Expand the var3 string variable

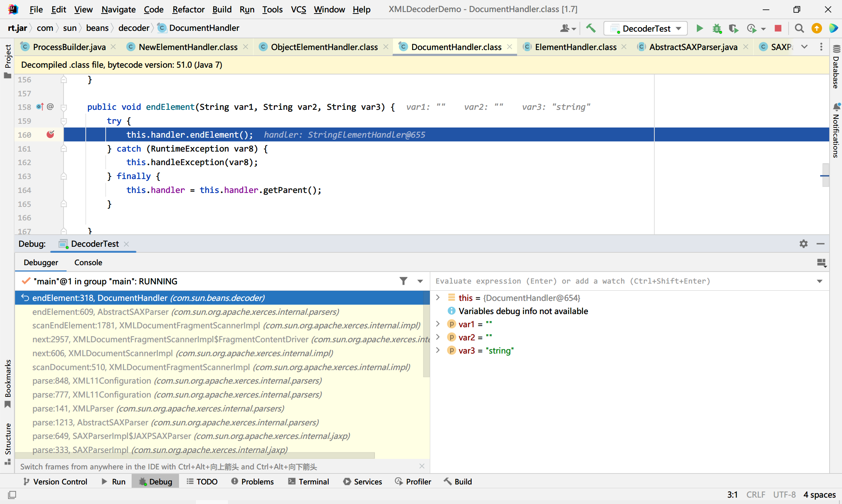coord(438,350)
